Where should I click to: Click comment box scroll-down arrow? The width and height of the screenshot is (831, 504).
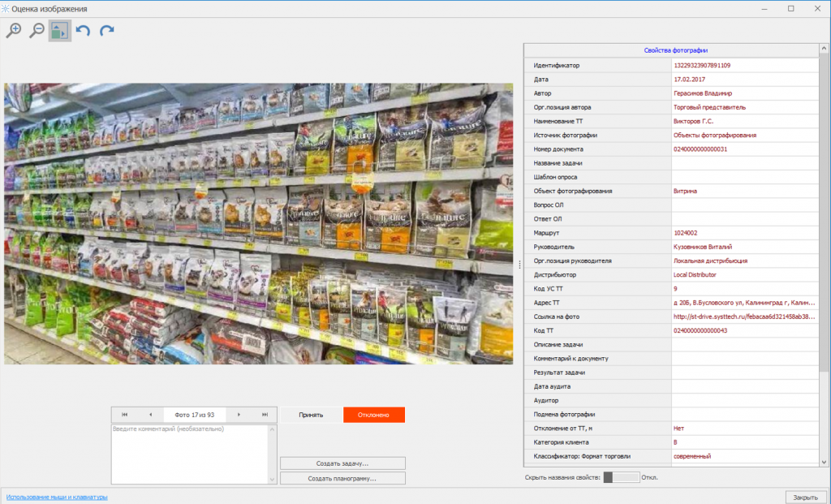tap(273, 479)
